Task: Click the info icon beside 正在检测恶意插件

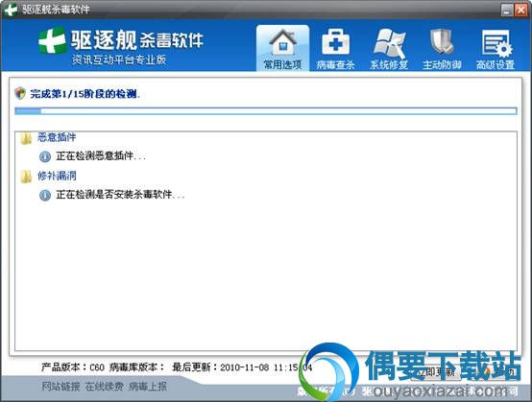Action: (x=45, y=156)
